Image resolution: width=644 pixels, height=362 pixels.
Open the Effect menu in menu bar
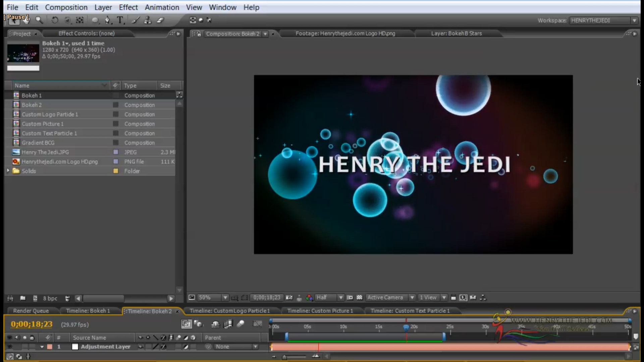(128, 7)
